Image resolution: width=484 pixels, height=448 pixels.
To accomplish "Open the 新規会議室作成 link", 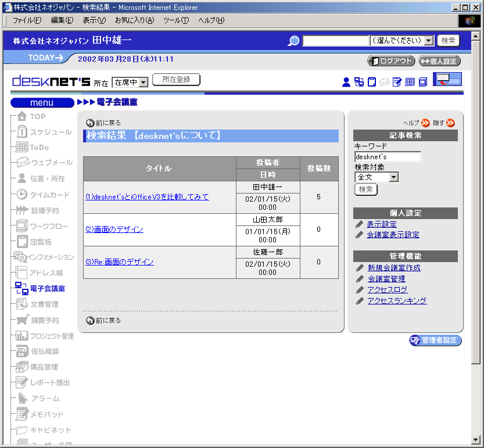I will (x=394, y=268).
